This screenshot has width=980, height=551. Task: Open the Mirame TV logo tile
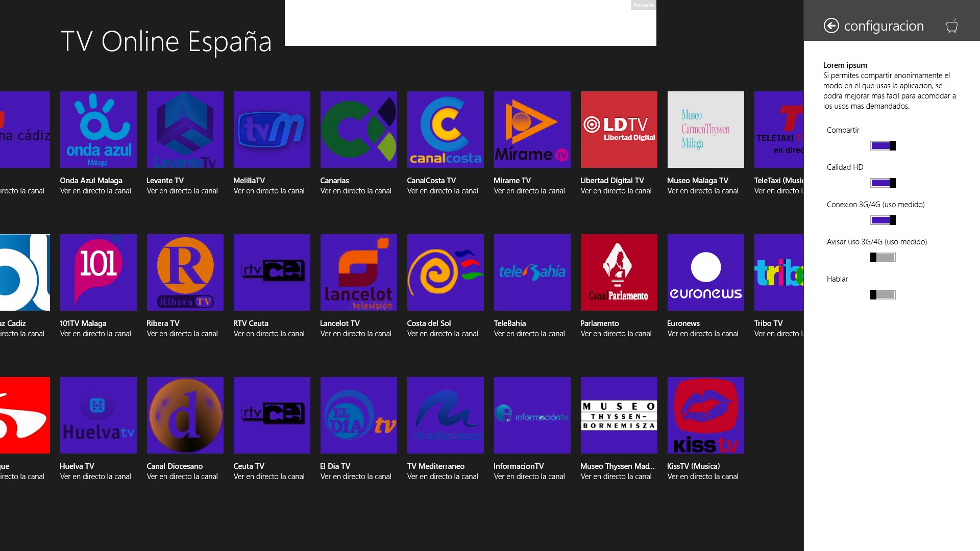point(532,130)
